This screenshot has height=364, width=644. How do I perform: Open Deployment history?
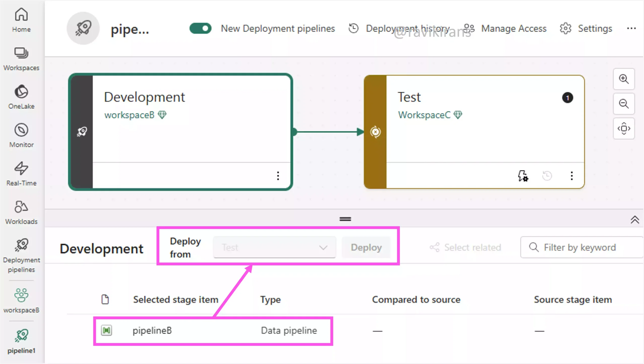(399, 28)
